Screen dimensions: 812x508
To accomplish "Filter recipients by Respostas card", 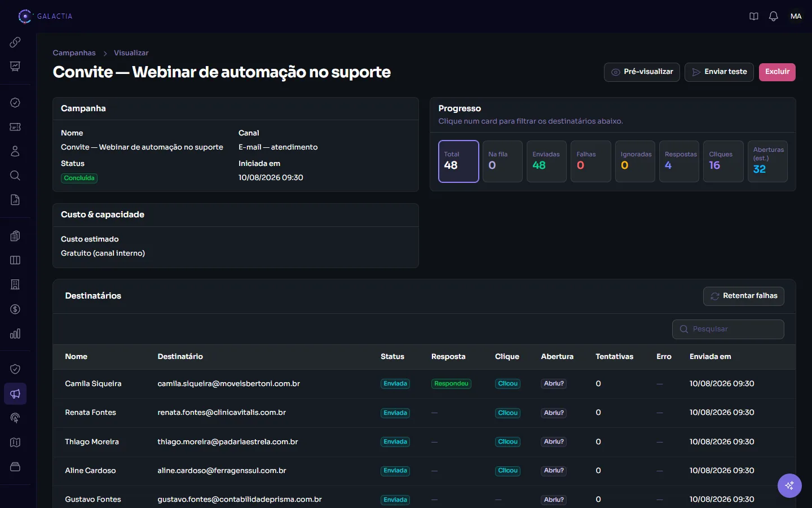I will point(679,161).
